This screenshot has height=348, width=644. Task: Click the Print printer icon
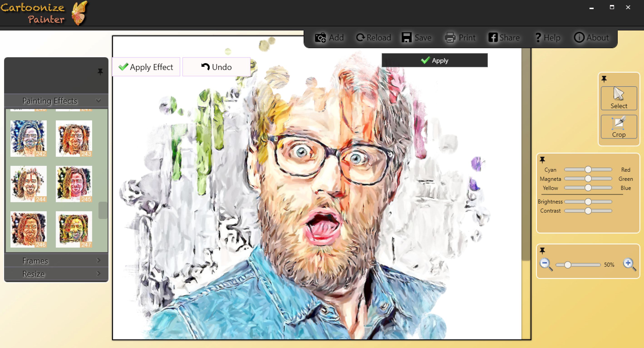(450, 38)
